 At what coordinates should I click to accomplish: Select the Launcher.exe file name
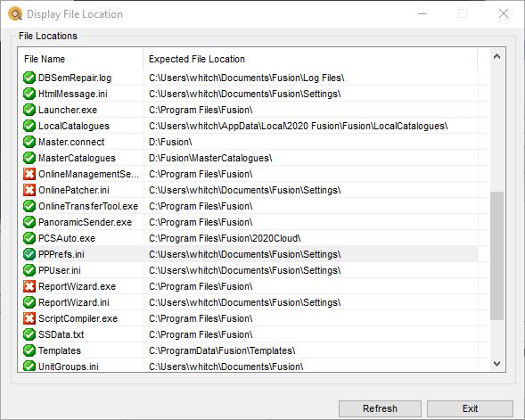point(68,111)
